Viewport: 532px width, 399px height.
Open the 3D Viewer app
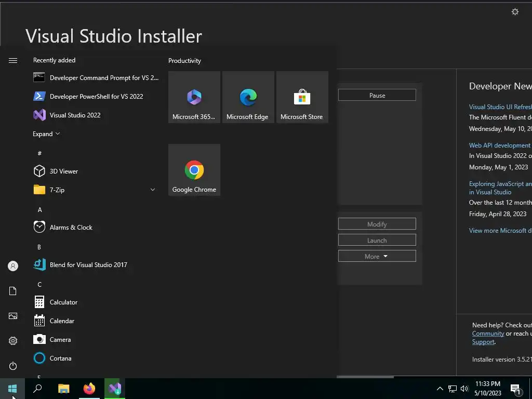coord(96,171)
